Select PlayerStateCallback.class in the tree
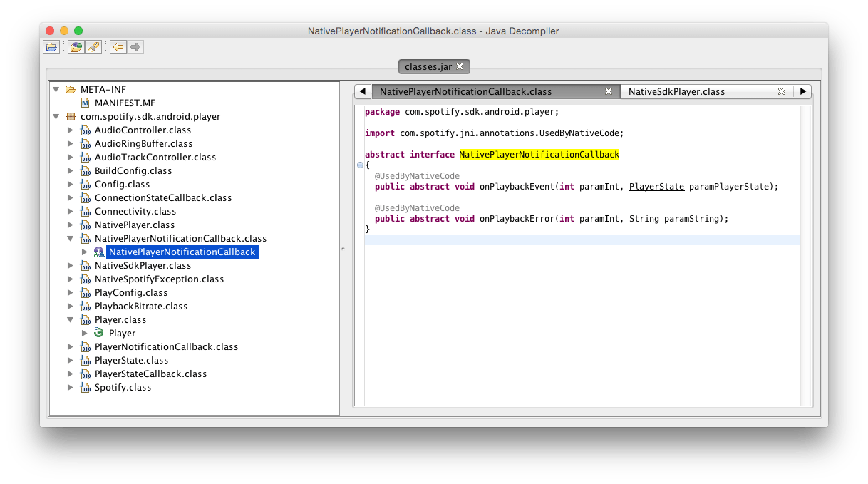 (x=151, y=374)
